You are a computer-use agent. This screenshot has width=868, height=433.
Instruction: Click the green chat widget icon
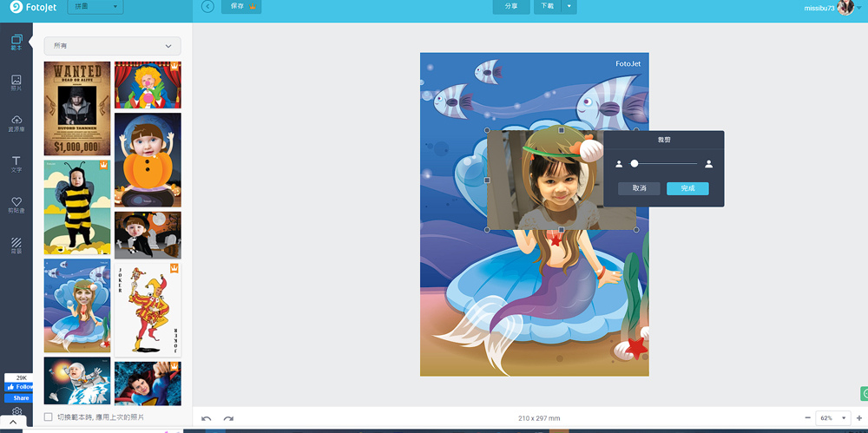[x=865, y=394]
